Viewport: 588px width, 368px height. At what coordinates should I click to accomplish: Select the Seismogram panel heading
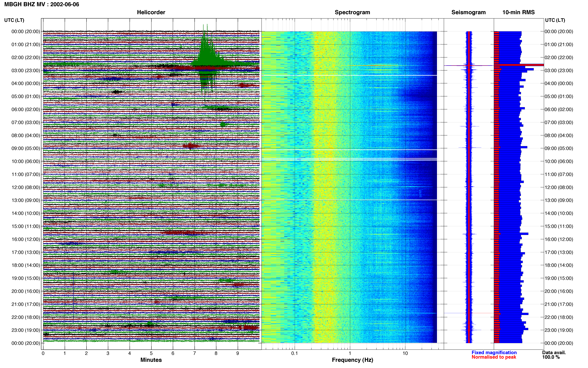coord(469,12)
